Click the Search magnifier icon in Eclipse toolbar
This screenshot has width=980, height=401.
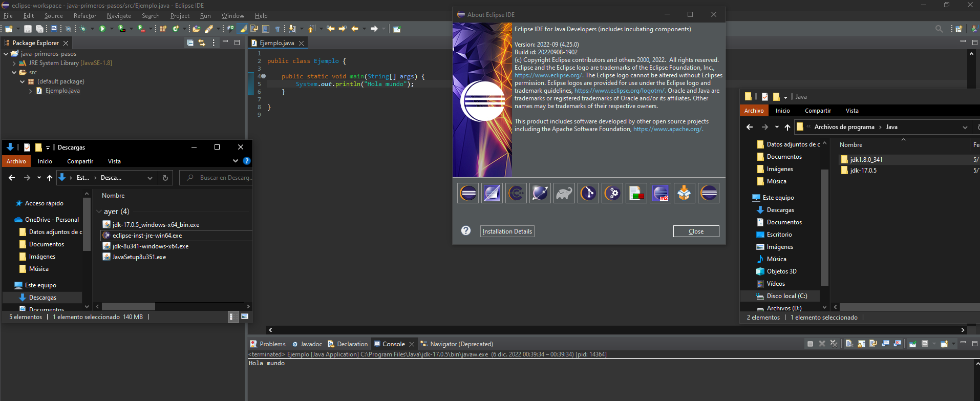point(939,29)
